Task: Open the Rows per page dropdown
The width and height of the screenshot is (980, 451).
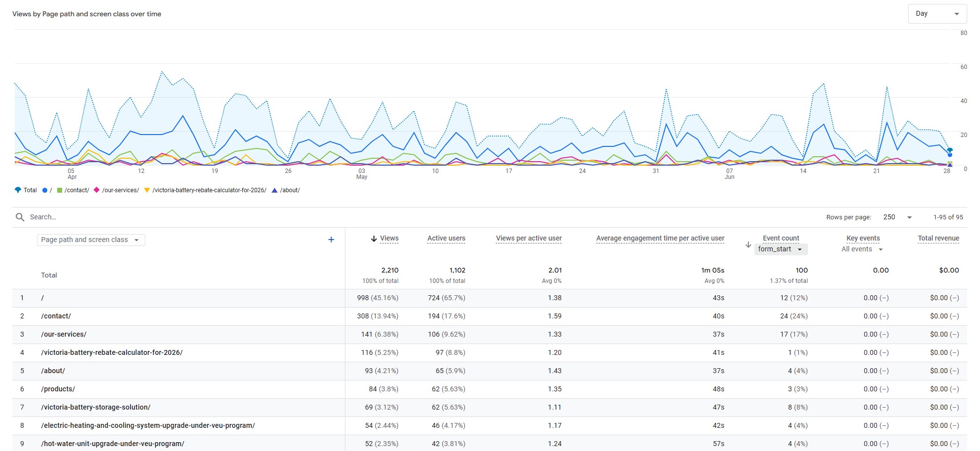Action: coord(898,217)
